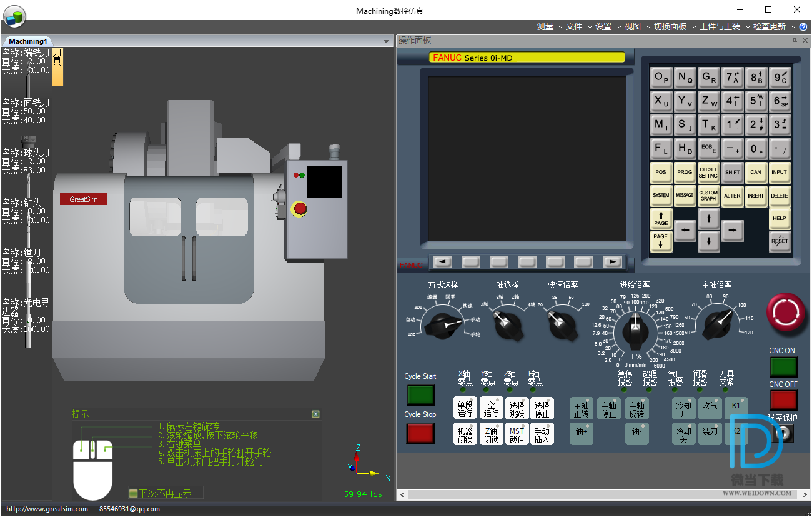Click the 主轴倍率 spindle override knob
The width and height of the screenshot is (812, 517).
[x=718, y=324]
